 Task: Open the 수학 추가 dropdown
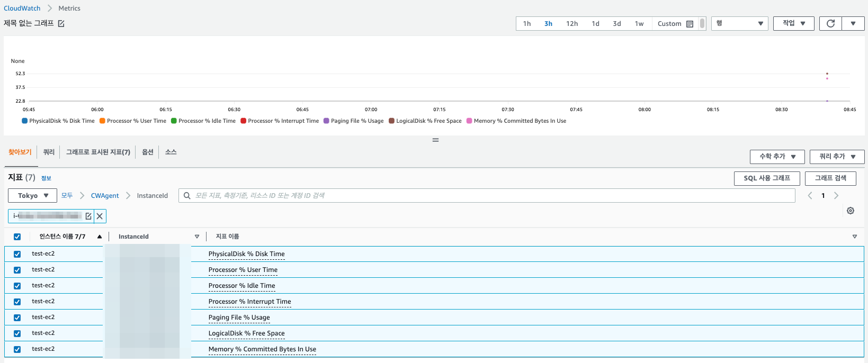click(777, 157)
